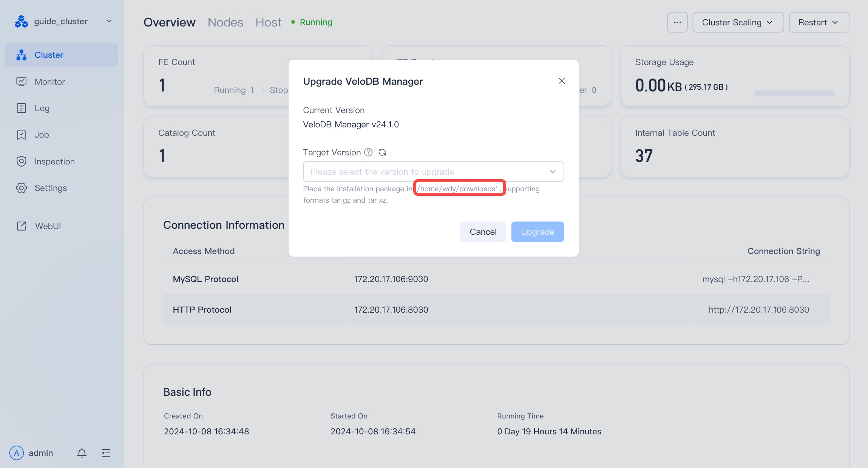Click the Inspection shield icon
The width and height of the screenshot is (868, 468).
tap(22, 161)
